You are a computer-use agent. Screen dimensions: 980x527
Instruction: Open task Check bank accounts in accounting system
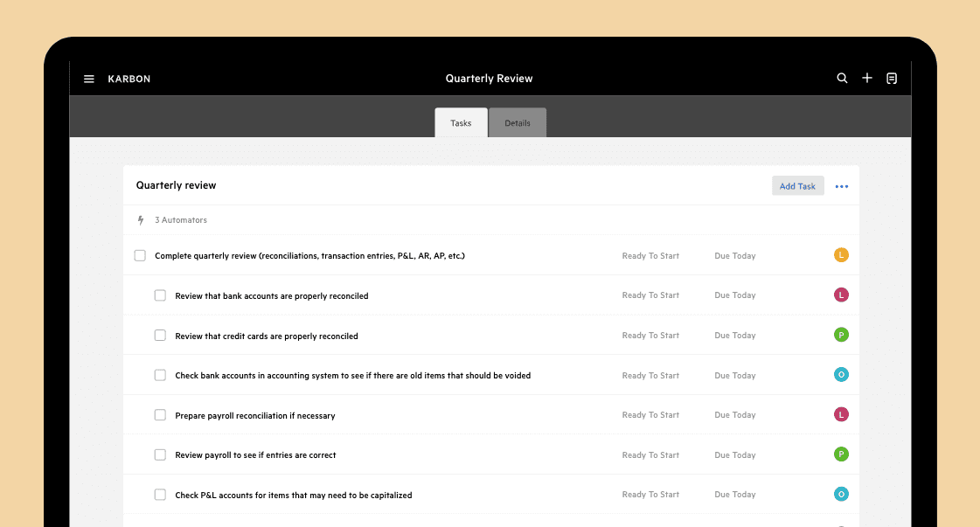pos(352,375)
